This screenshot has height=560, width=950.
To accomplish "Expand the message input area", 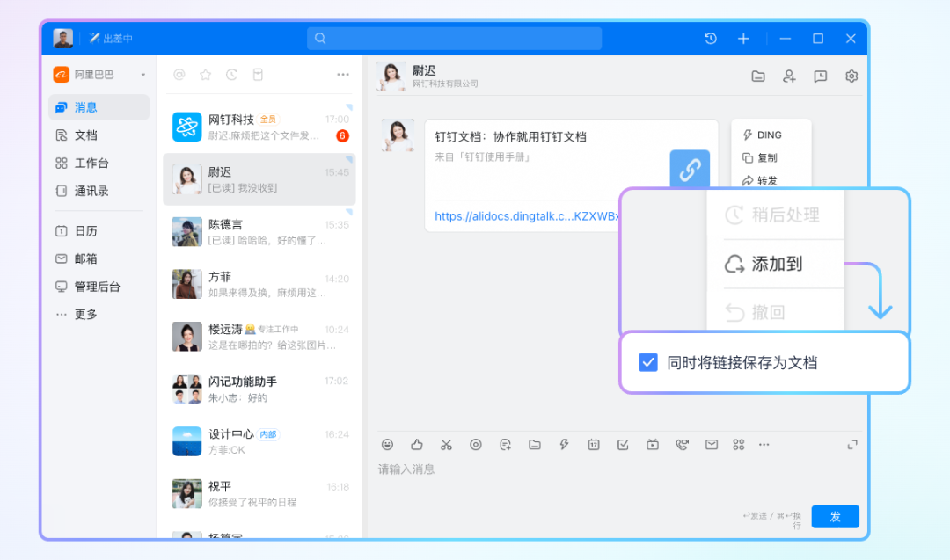I will (x=851, y=445).
